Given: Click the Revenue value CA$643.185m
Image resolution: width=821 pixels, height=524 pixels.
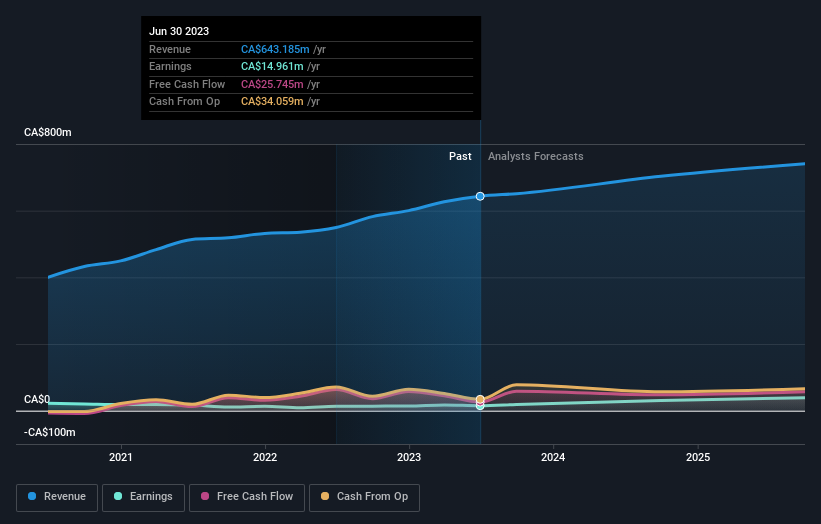Looking at the screenshot, I should coord(275,49).
